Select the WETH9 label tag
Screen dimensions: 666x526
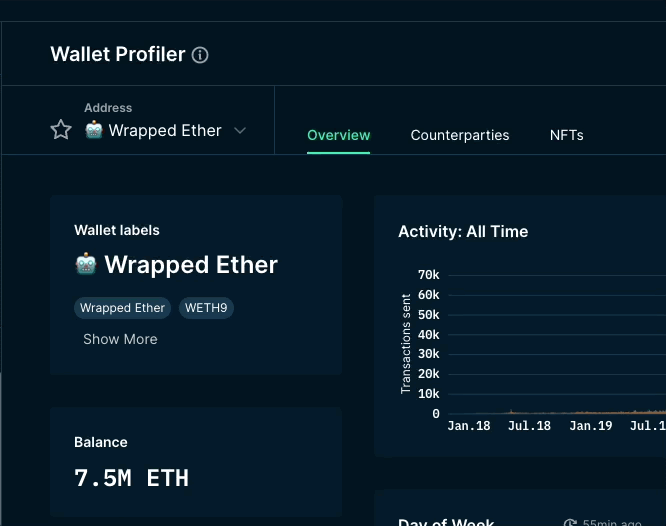coord(206,308)
